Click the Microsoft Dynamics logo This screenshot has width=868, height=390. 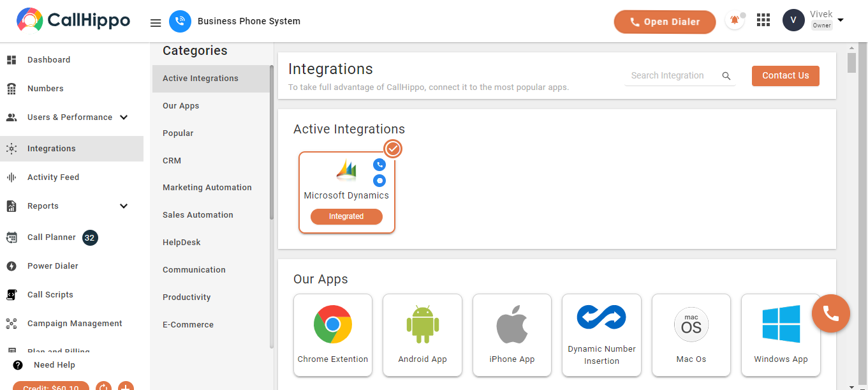coord(346,169)
